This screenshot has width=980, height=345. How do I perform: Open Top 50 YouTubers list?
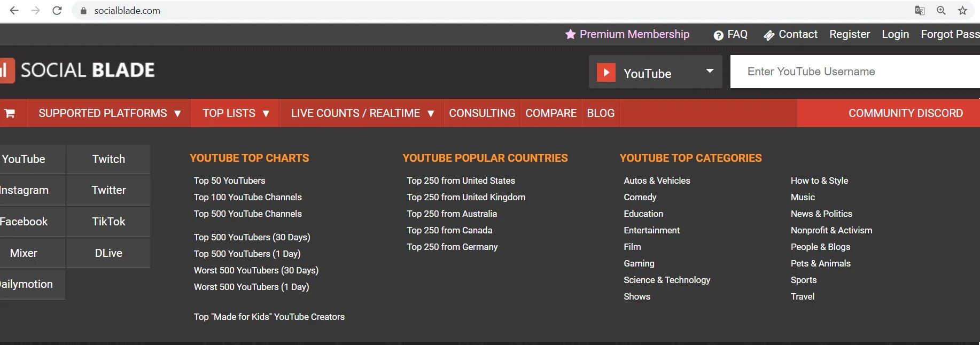pos(229,181)
